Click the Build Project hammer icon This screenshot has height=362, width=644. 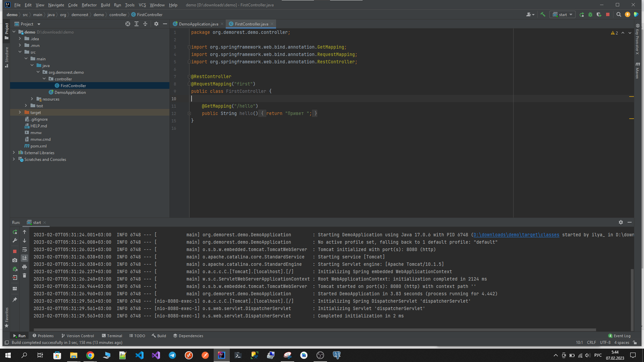(543, 14)
